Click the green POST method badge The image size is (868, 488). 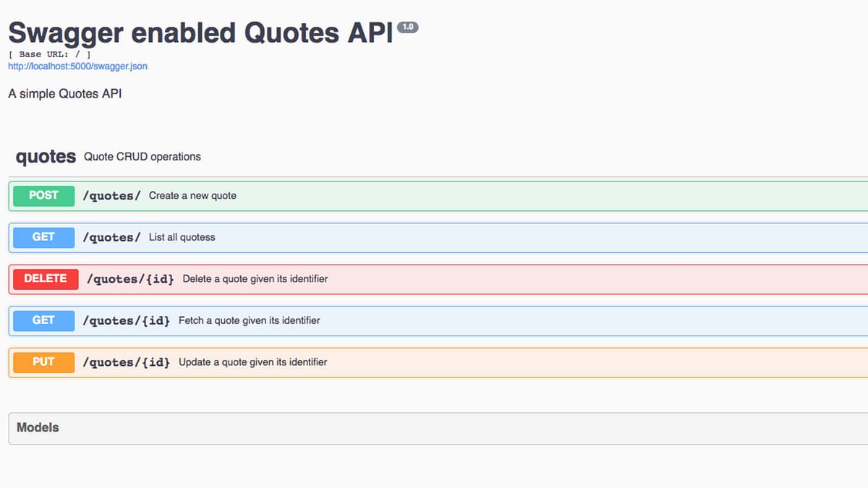tap(43, 195)
